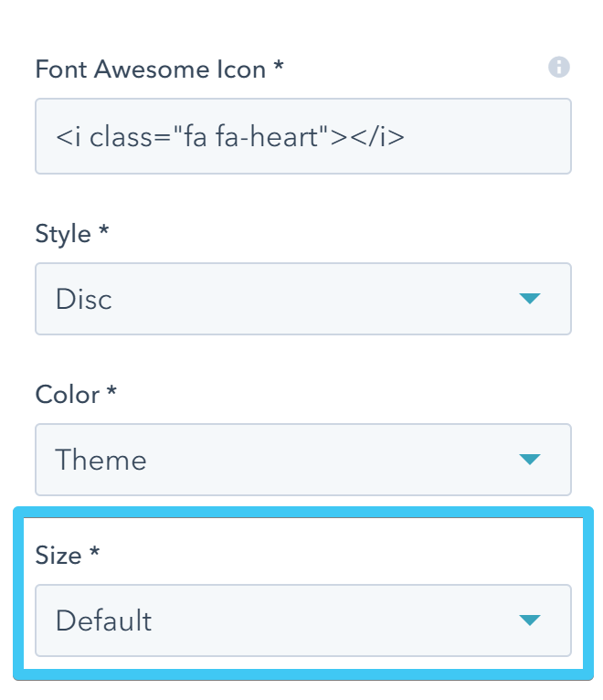Click the teal arrow in Color dropdown
The image size is (603, 700).
530,459
